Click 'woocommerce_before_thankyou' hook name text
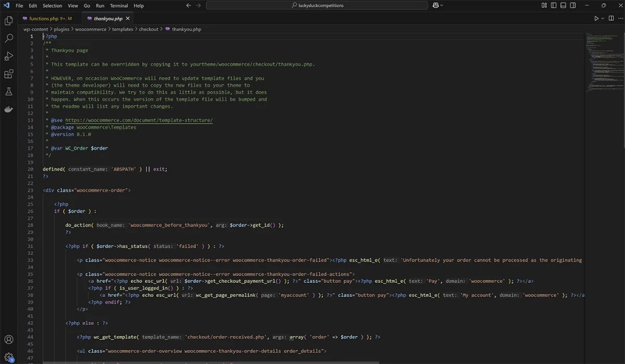 point(169,225)
